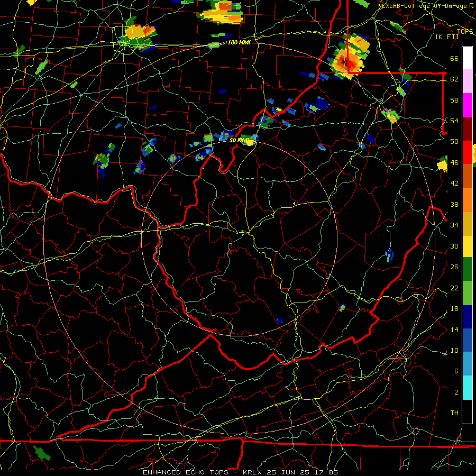Click the legend value "66"

(x=454, y=58)
